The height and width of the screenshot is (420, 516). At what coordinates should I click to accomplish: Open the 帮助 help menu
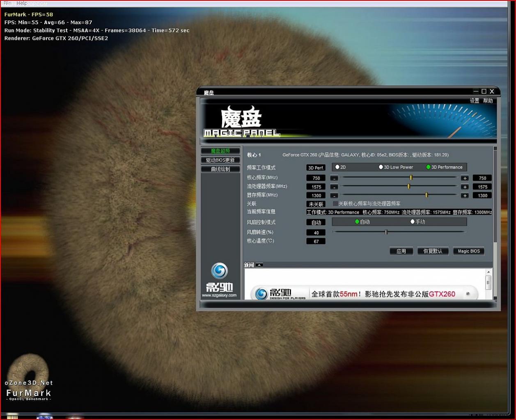click(x=488, y=101)
